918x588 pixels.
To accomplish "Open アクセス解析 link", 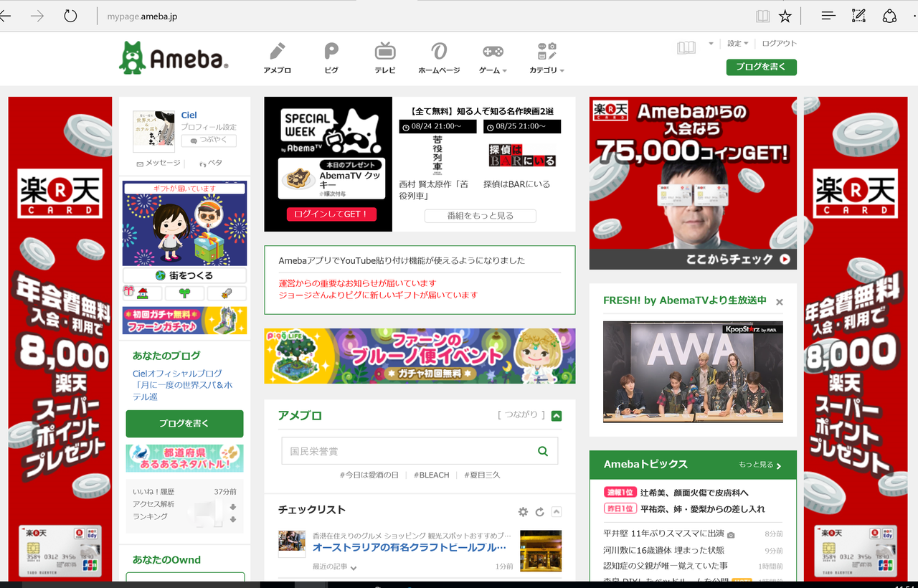I will 153,504.
